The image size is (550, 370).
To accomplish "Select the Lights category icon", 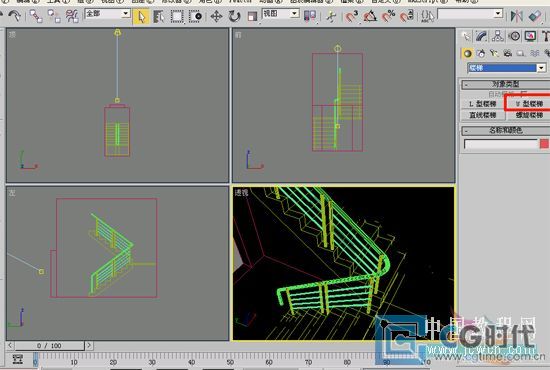I will pyautogui.click(x=494, y=54).
